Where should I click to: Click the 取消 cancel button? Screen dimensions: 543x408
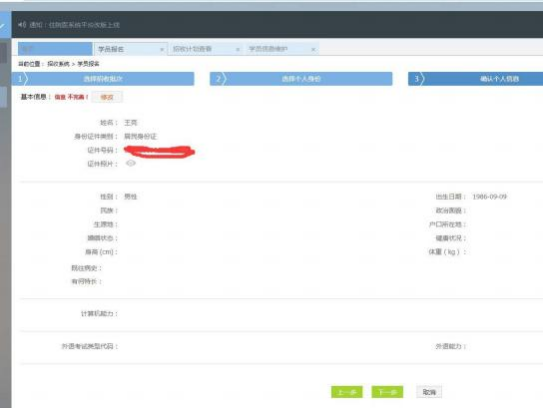pos(429,392)
